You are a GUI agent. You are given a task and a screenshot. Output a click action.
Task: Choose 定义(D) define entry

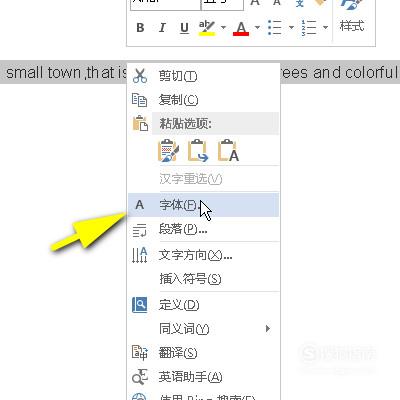click(x=203, y=305)
